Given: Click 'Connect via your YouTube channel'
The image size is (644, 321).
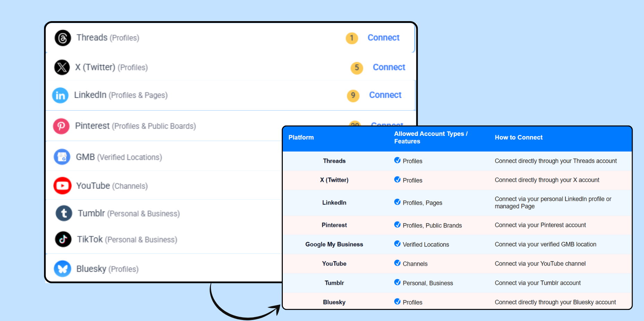Looking at the screenshot, I should (x=540, y=263).
